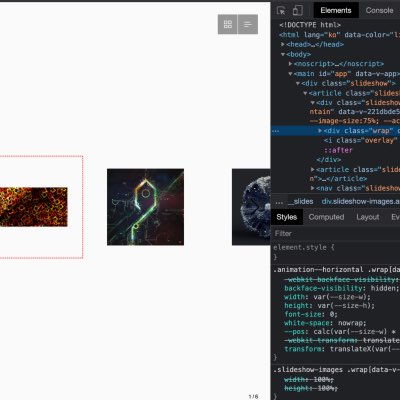Collapse the body element node
This screenshot has height=400, width=400.
coord(283,54)
